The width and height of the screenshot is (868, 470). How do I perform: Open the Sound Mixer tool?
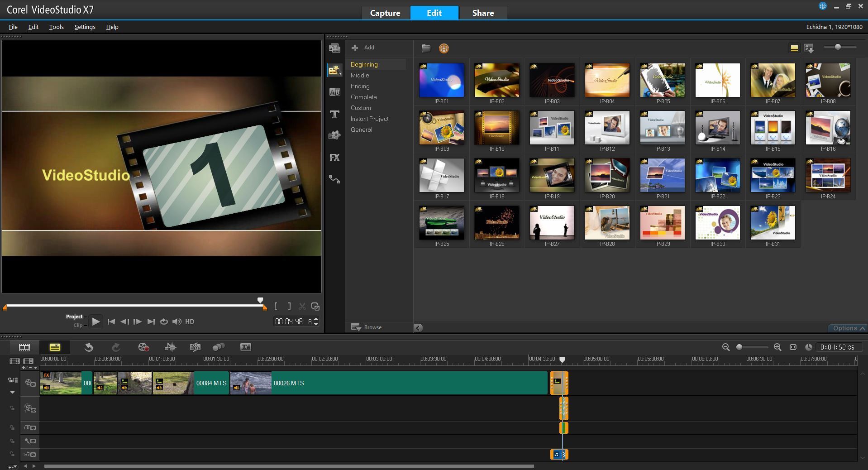[x=170, y=347]
